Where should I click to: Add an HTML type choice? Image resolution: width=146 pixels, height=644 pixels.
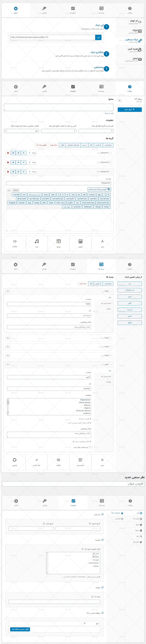(15, 243)
